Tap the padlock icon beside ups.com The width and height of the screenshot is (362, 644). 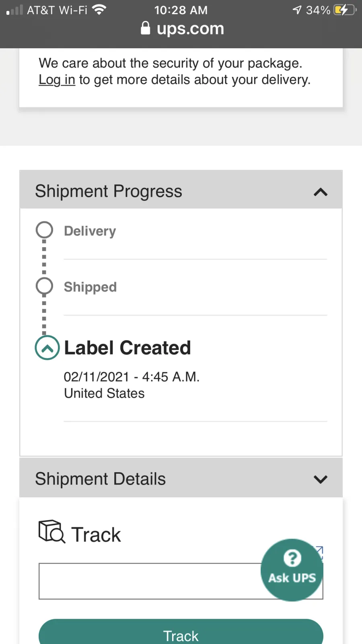(x=146, y=28)
